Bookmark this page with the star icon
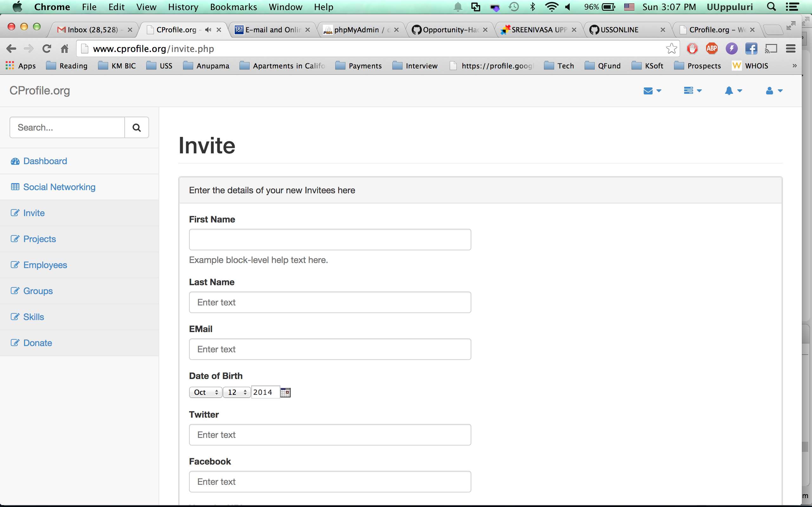This screenshot has height=507, width=812. (x=671, y=48)
